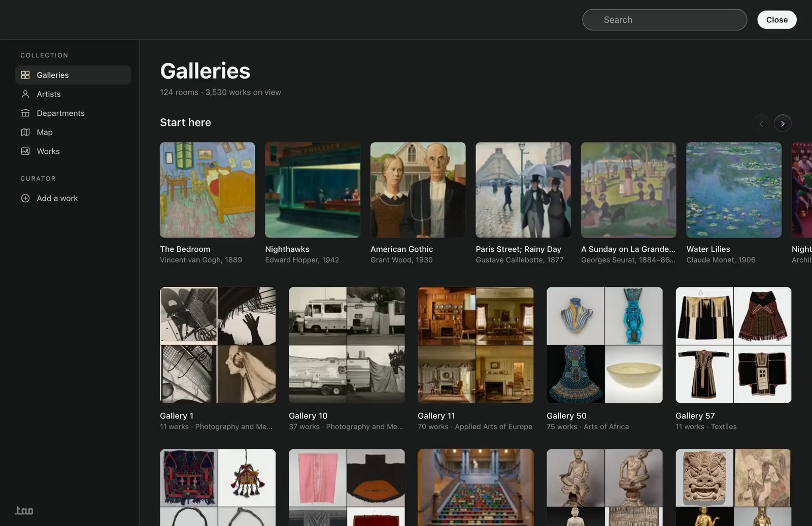The height and width of the screenshot is (526, 812).
Task: Open the Gallery 10 trailer photos collage
Action: pyautogui.click(x=347, y=345)
